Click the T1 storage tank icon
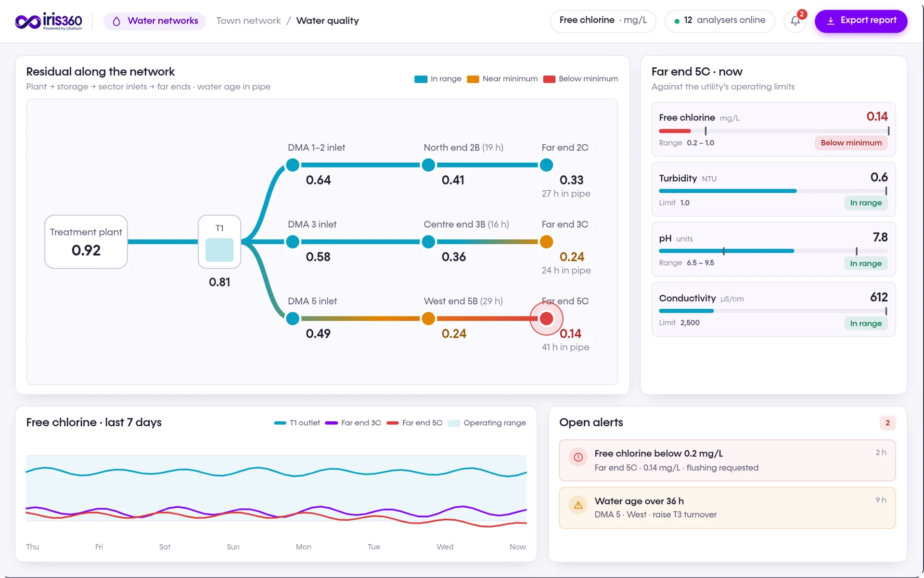Viewport: 924px width, 578px height. coord(219,242)
